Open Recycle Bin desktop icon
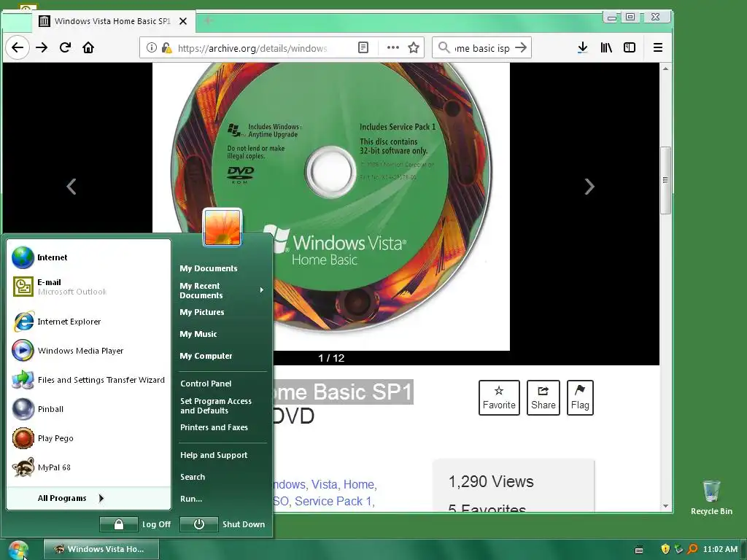This screenshot has height=560, width=747. click(711, 497)
